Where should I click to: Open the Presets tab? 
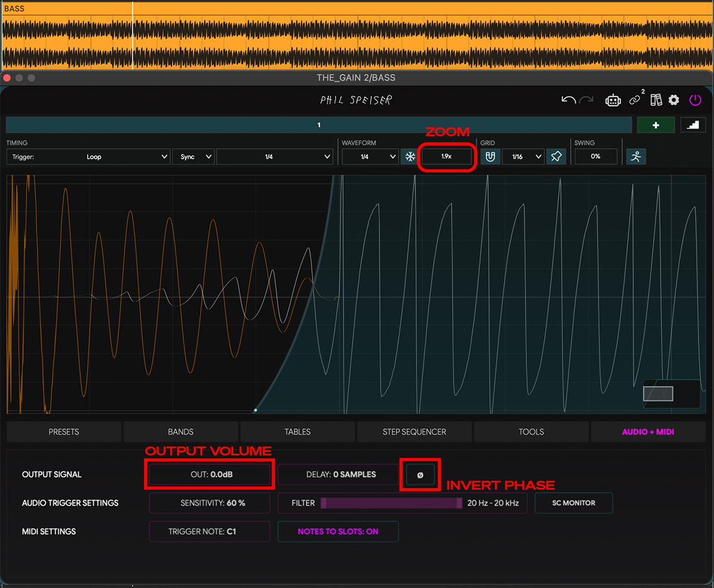(64, 432)
